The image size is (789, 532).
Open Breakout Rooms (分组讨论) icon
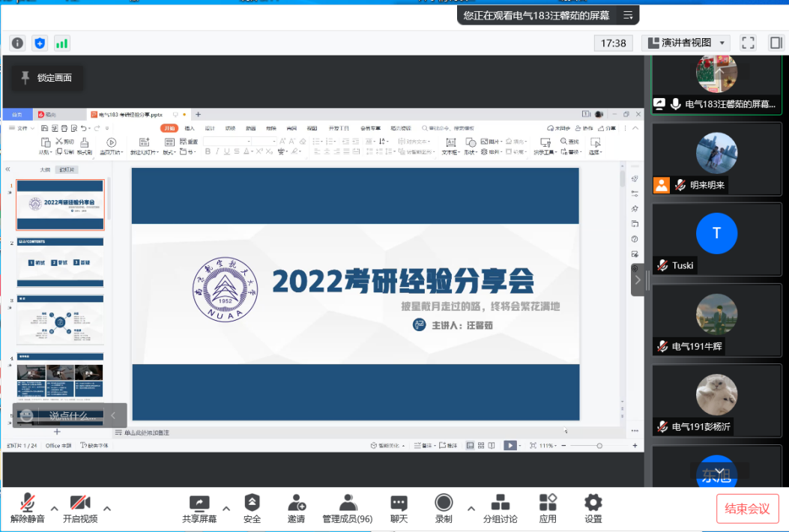click(x=500, y=503)
